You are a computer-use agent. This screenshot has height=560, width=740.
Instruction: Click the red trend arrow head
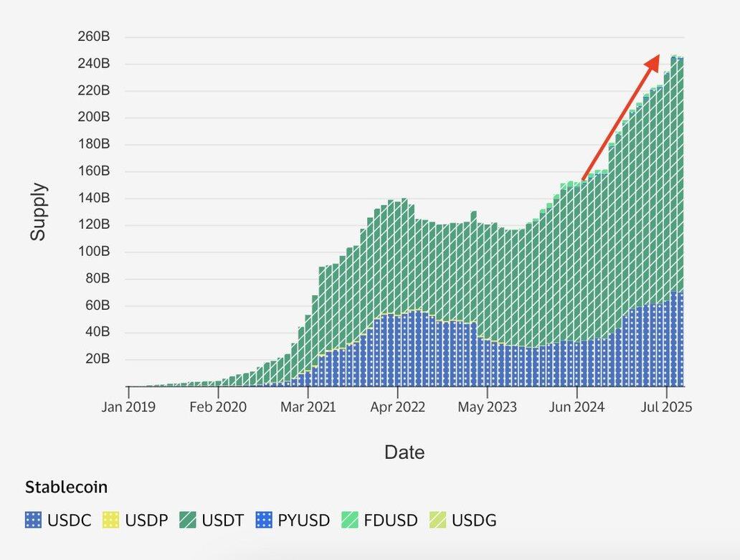(x=653, y=62)
